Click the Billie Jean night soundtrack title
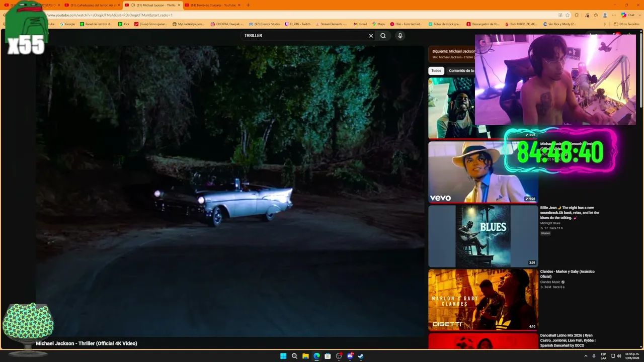 570,213
